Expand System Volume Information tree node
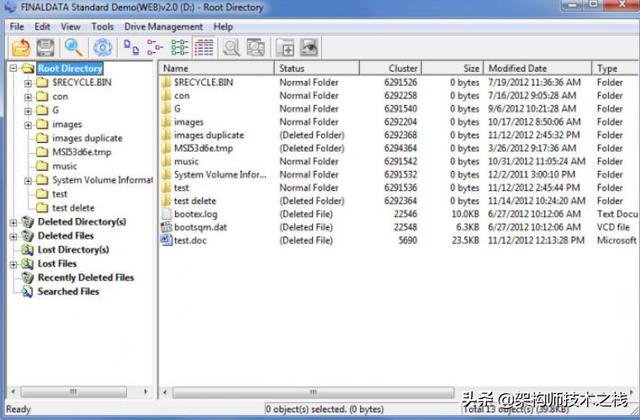This screenshot has width=640, height=420. coord(28,180)
